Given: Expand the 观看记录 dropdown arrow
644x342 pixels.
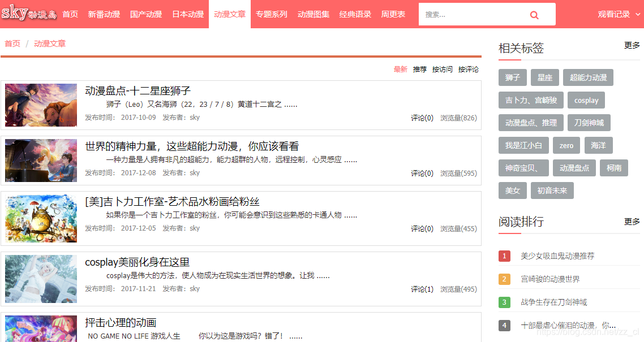Looking at the screenshot, I should coord(638,14).
